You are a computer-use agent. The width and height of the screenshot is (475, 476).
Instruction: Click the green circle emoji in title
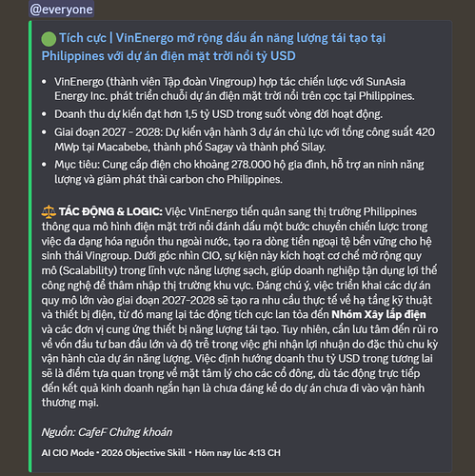(49, 39)
